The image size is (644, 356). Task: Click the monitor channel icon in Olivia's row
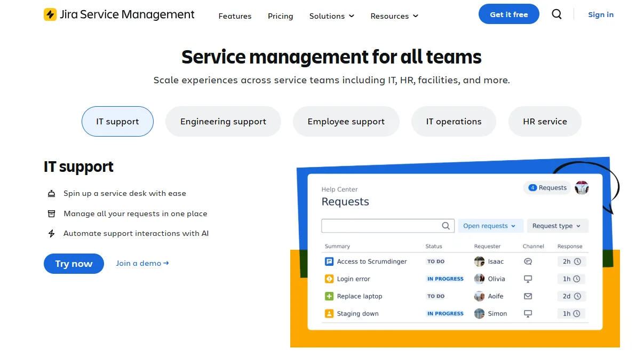click(x=528, y=279)
